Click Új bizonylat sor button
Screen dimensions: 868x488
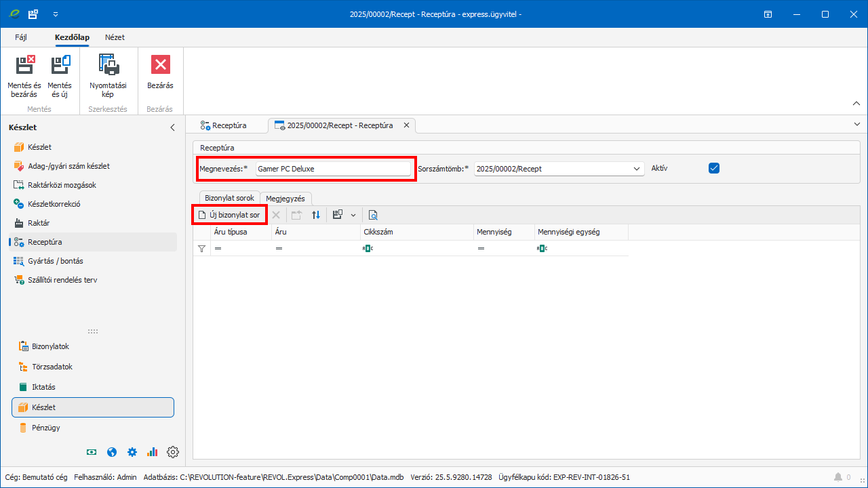229,215
